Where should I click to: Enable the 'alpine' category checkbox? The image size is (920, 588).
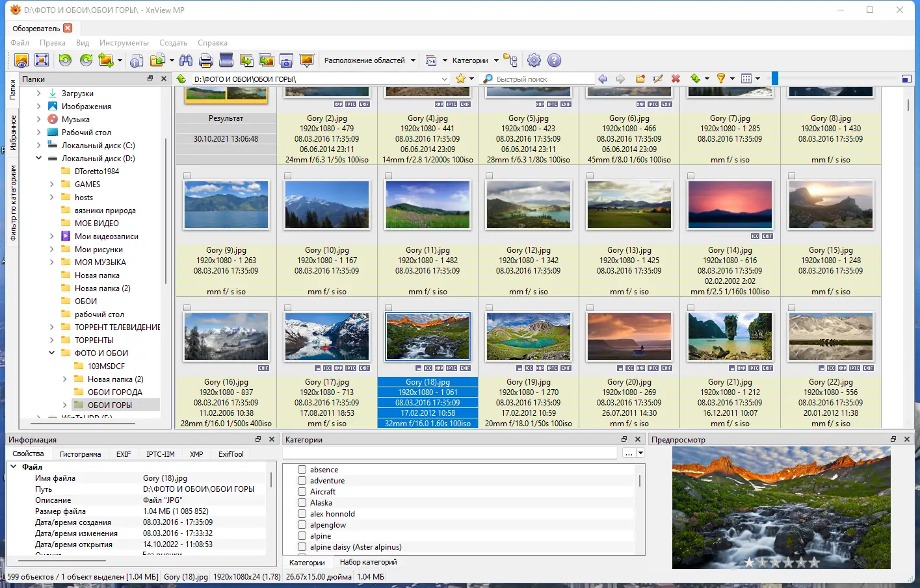[302, 536]
